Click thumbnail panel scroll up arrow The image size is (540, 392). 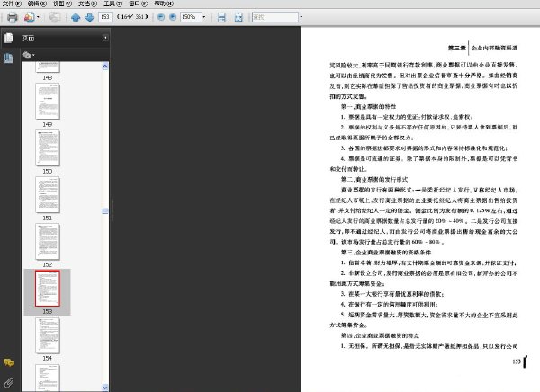tap(105, 66)
